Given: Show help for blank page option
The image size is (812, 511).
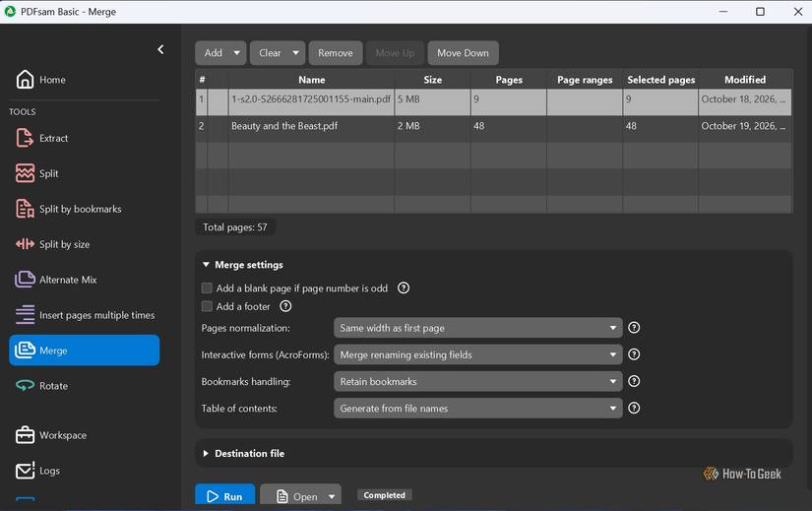Looking at the screenshot, I should (x=404, y=288).
